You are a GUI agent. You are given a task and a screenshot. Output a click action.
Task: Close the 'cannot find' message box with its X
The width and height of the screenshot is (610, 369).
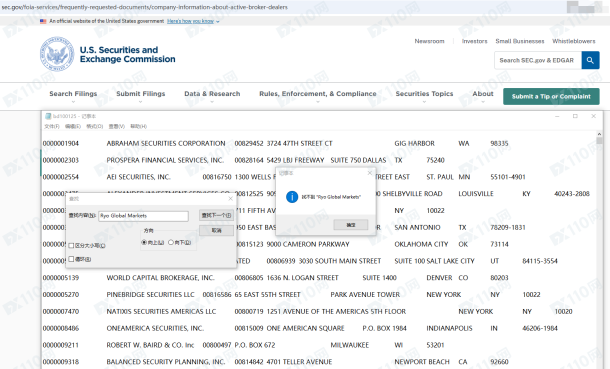click(x=370, y=173)
